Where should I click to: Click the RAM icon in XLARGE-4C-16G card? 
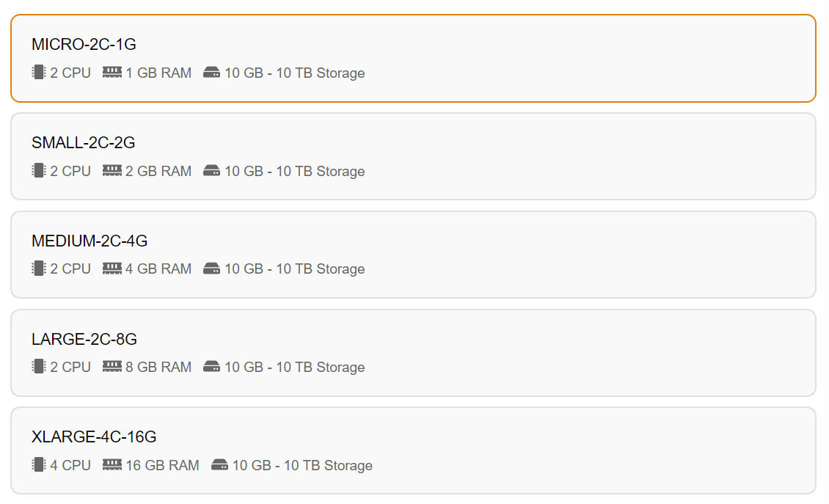click(x=112, y=465)
